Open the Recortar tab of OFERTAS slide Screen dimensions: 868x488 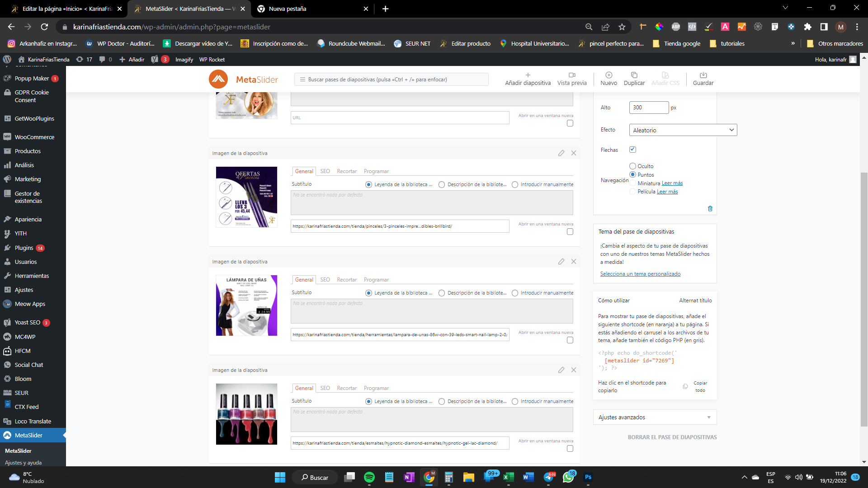tap(347, 171)
